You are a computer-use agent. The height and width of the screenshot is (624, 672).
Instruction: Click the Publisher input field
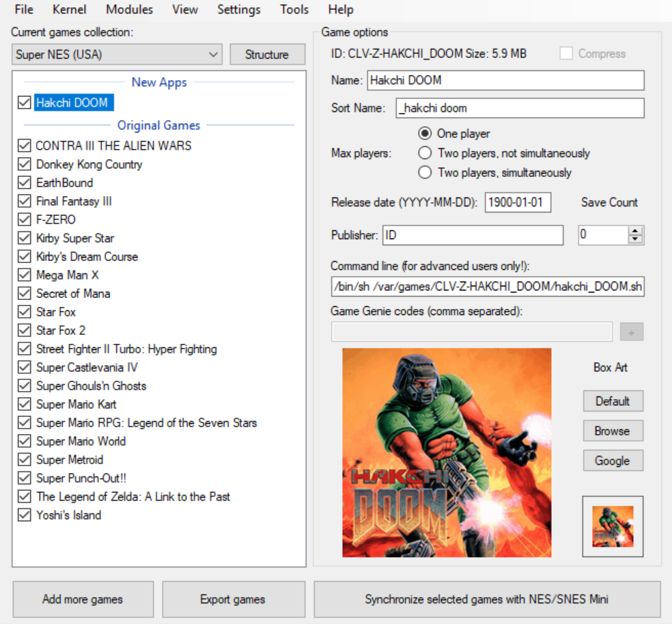(x=473, y=235)
